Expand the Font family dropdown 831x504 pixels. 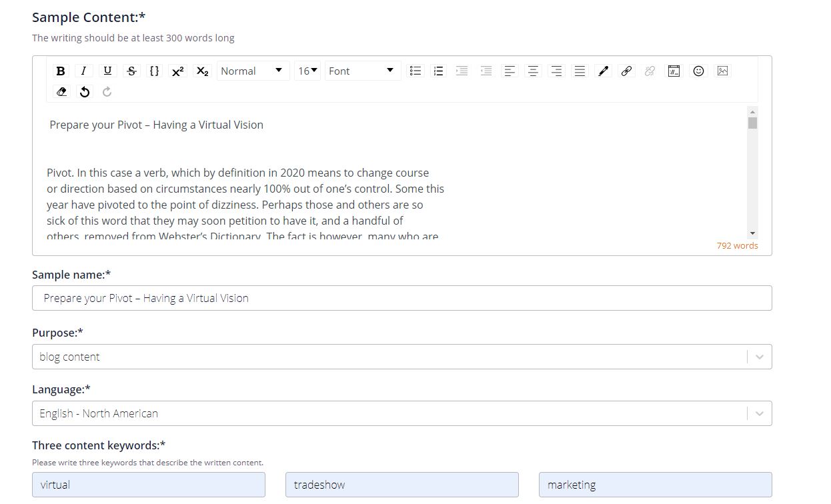pyautogui.click(x=362, y=71)
